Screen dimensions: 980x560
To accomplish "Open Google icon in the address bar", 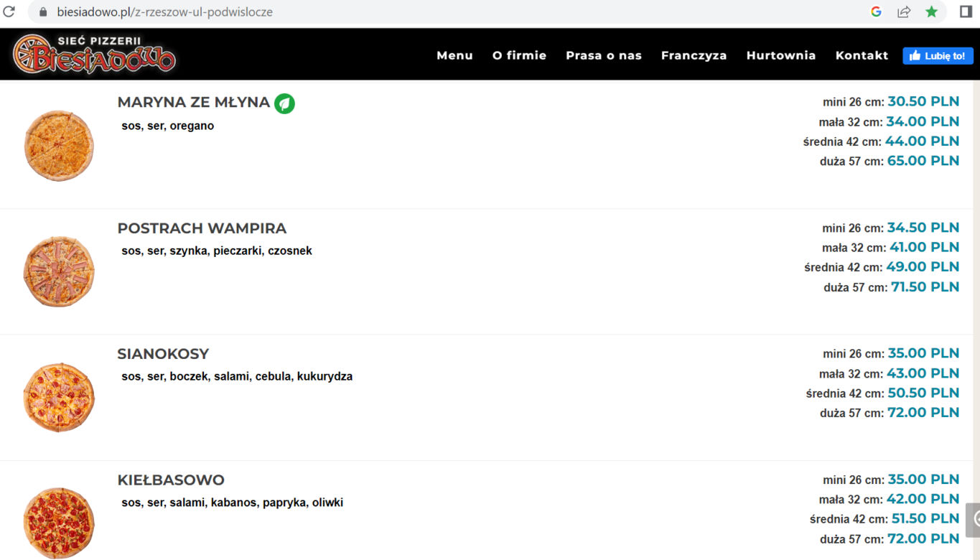I will click(876, 11).
